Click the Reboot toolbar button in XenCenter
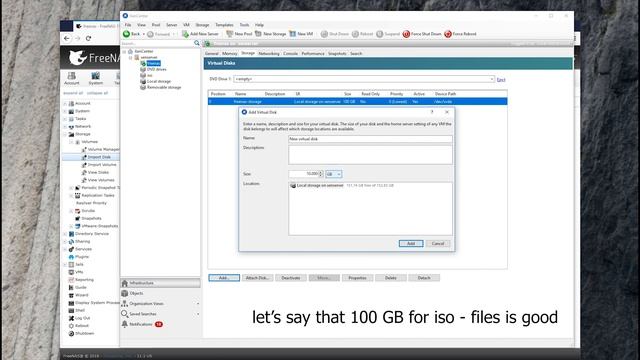 (362, 34)
